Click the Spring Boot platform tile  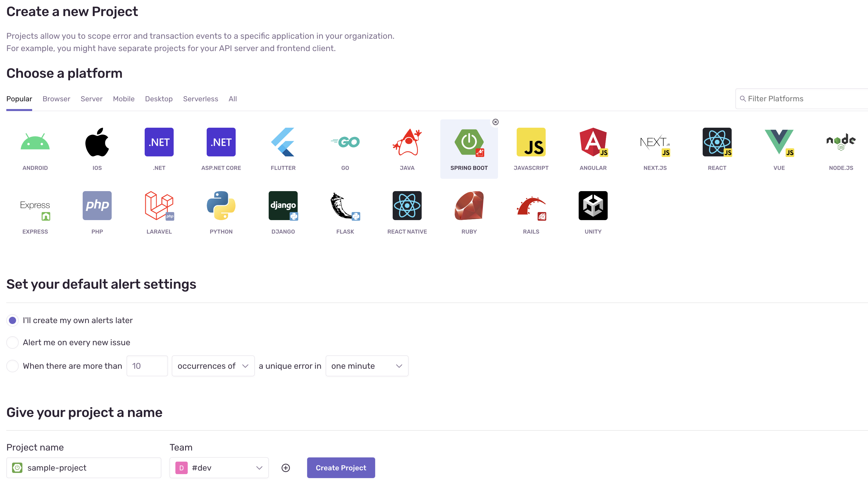469,149
